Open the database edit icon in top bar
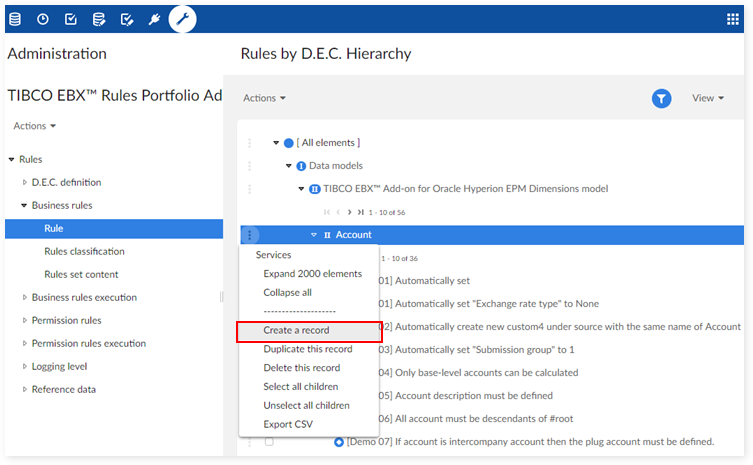 (x=99, y=19)
